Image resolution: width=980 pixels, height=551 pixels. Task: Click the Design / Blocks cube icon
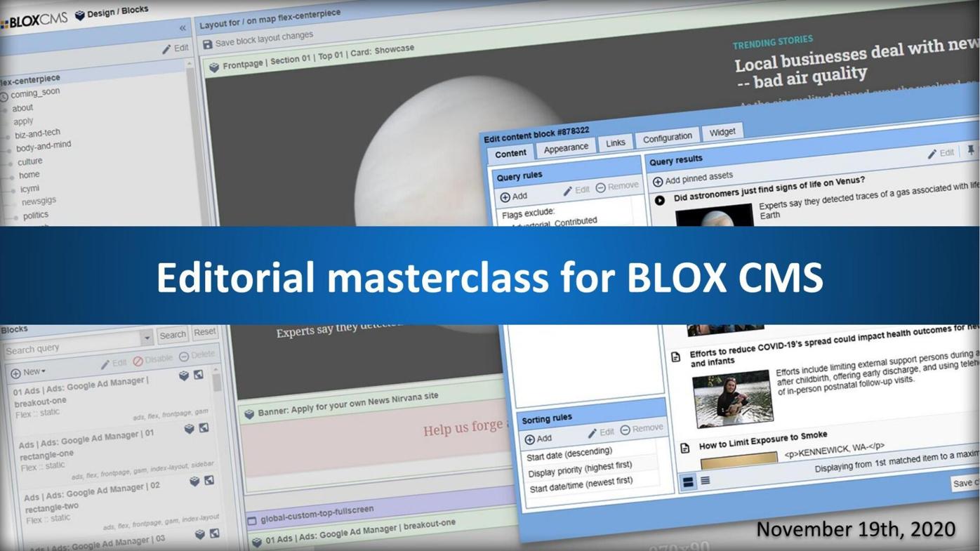click(x=80, y=15)
